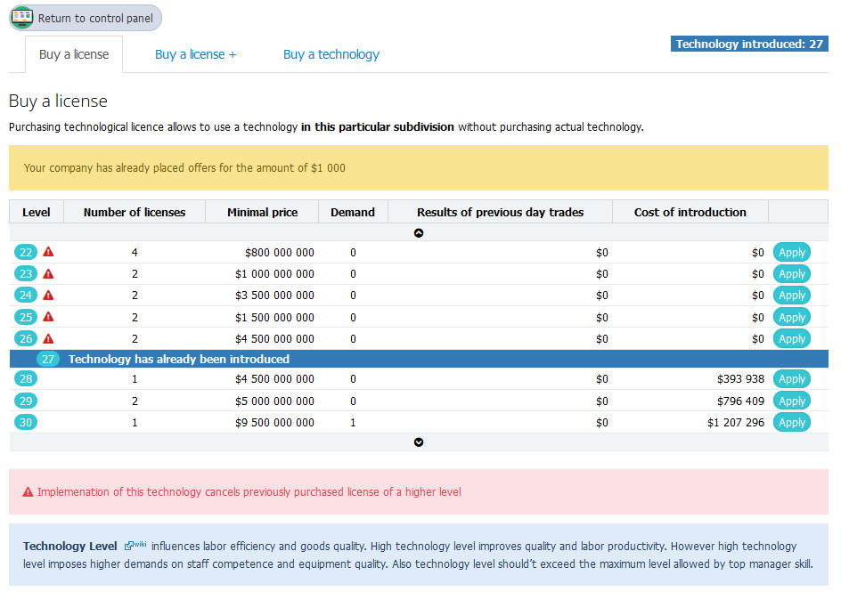Image resolution: width=841 pixels, height=616 pixels.
Task: Select the $1 000 000 000 minimal price
Action: pos(274,273)
